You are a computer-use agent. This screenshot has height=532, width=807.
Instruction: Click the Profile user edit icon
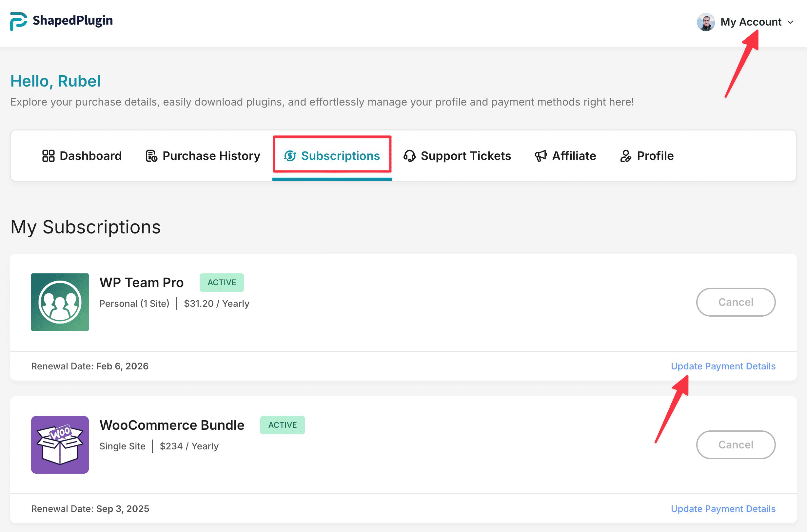pos(625,156)
